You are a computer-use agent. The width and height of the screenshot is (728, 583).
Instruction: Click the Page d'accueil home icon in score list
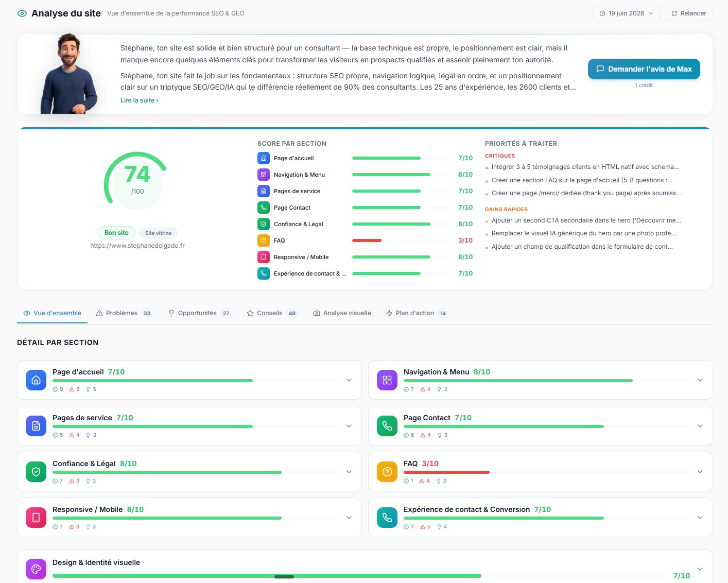point(264,158)
